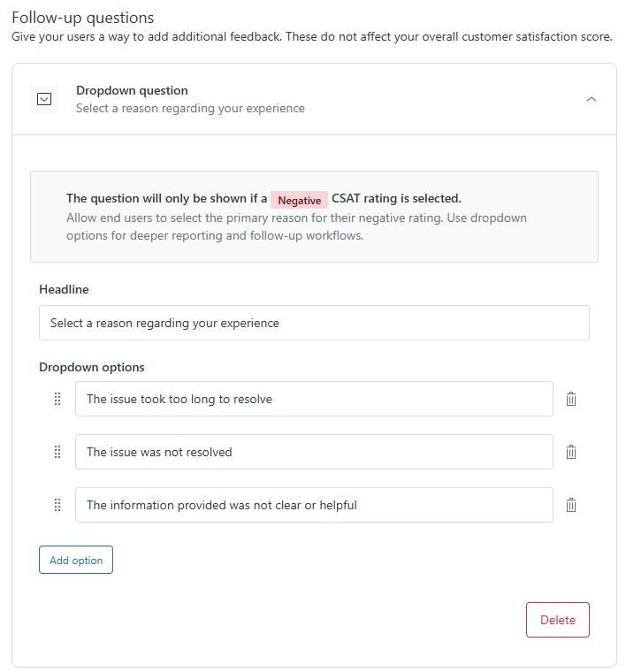The image size is (626, 672).
Task: Remove 'The issue was not resolved' option
Action: click(x=571, y=452)
